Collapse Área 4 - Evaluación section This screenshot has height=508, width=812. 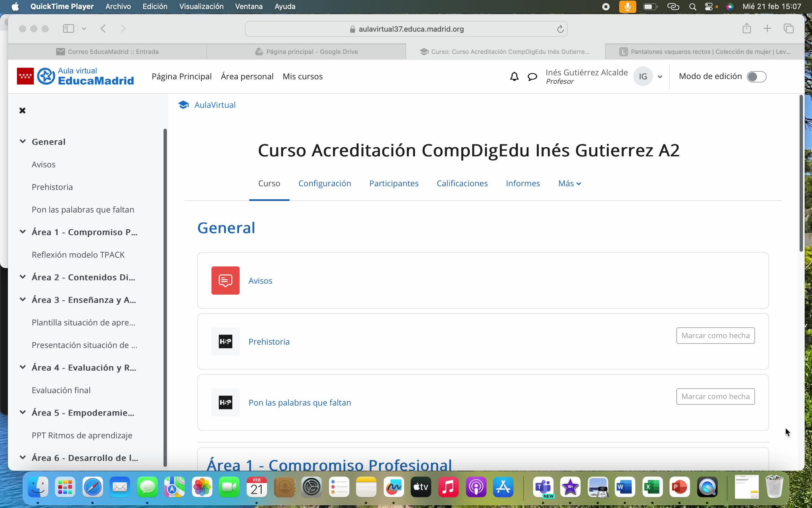pos(23,367)
